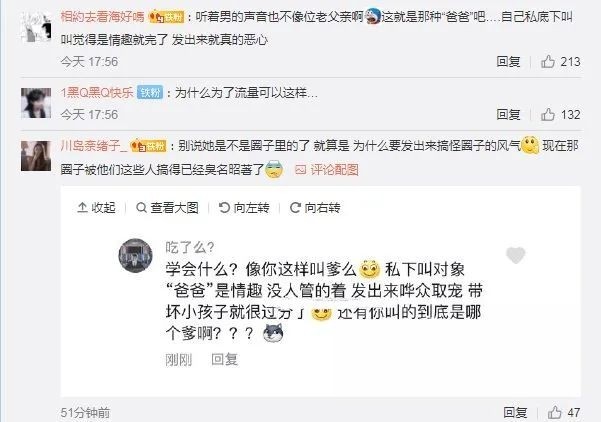Open 评论配图 image link
This screenshot has width=601, height=422.
pyautogui.click(x=327, y=169)
